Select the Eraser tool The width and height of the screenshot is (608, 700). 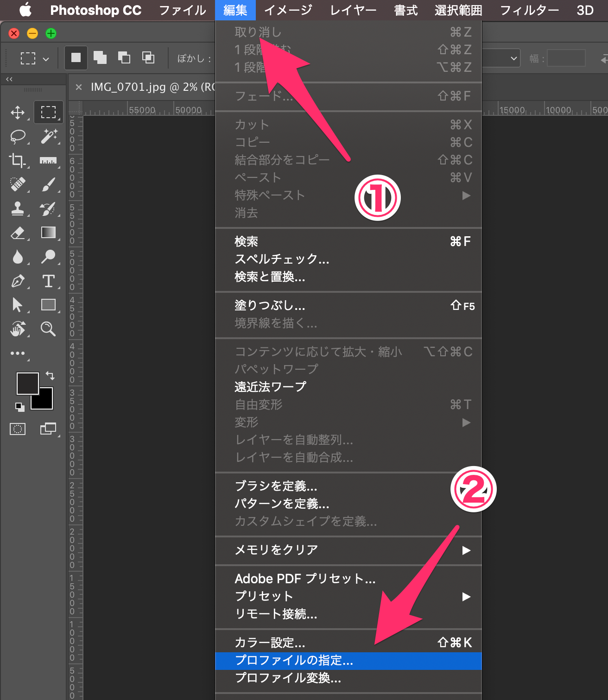click(18, 233)
